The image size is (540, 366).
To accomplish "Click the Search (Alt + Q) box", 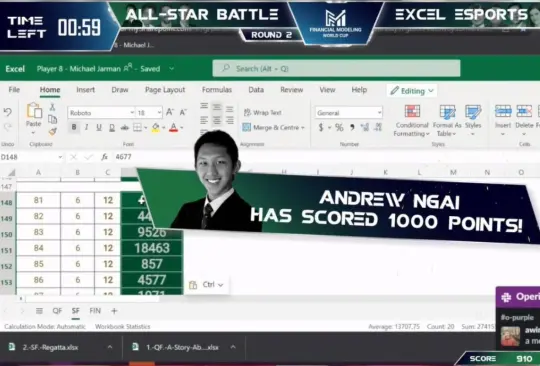I will coord(336,69).
